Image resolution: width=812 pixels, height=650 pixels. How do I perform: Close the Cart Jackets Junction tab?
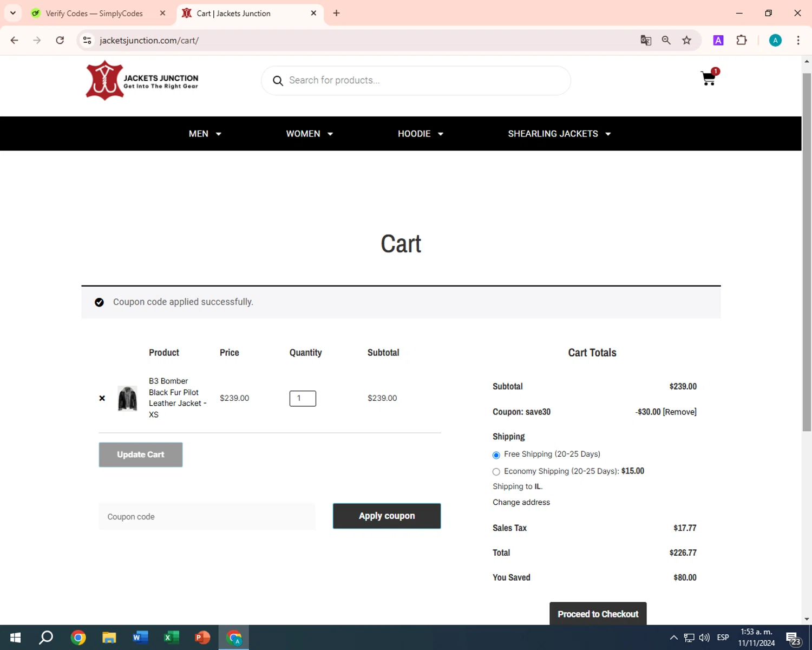coord(313,13)
